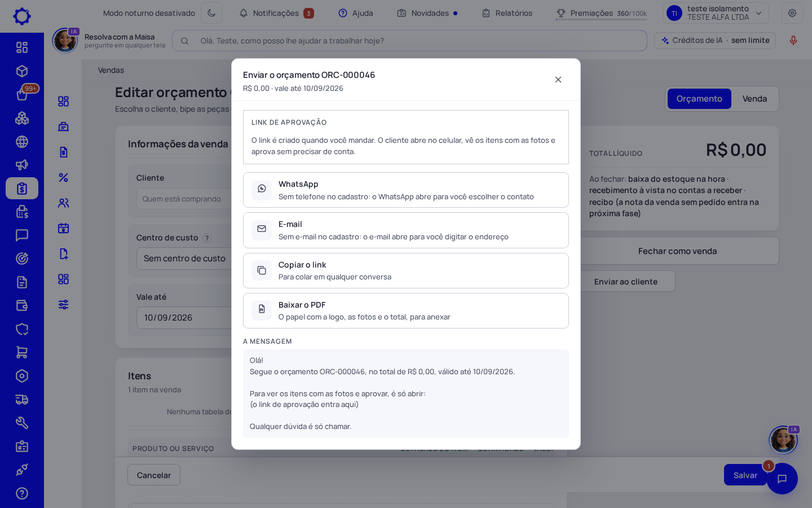Click the Créditos de IA badge
The height and width of the screenshot is (508, 812).
click(x=715, y=41)
